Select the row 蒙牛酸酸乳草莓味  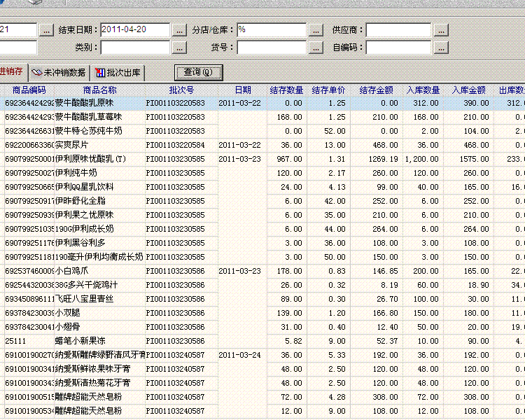(x=262, y=117)
